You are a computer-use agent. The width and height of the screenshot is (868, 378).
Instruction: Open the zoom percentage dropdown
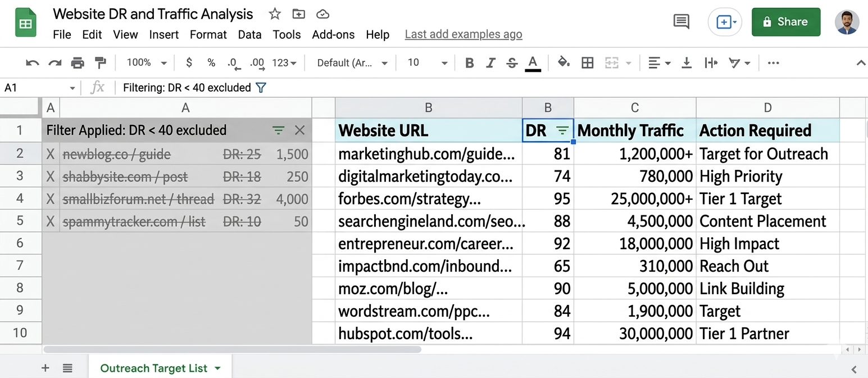pyautogui.click(x=163, y=62)
